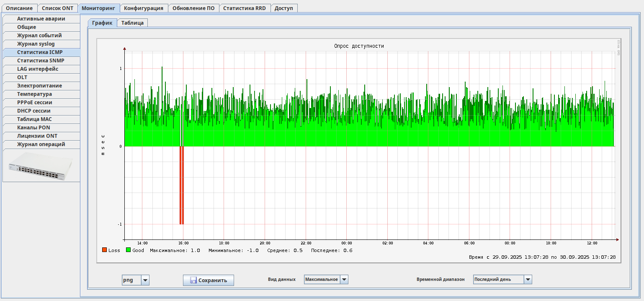The width and height of the screenshot is (644, 301).
Task: Open Статистика SNMP section
Action: 41,61
